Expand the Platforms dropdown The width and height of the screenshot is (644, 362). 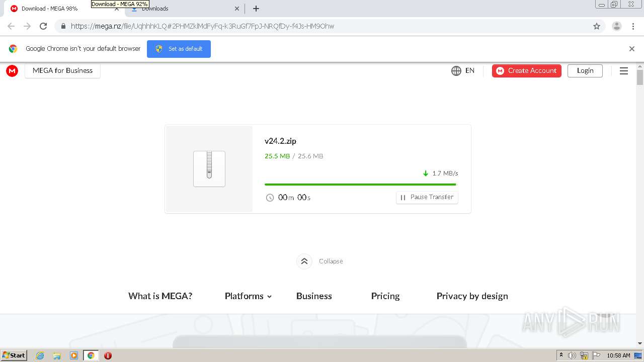click(x=248, y=296)
